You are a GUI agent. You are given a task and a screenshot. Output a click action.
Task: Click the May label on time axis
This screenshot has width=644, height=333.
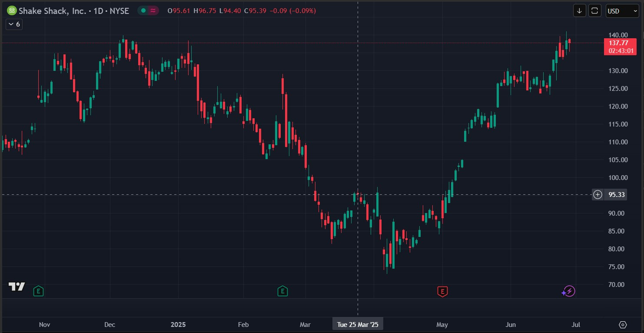(442, 325)
